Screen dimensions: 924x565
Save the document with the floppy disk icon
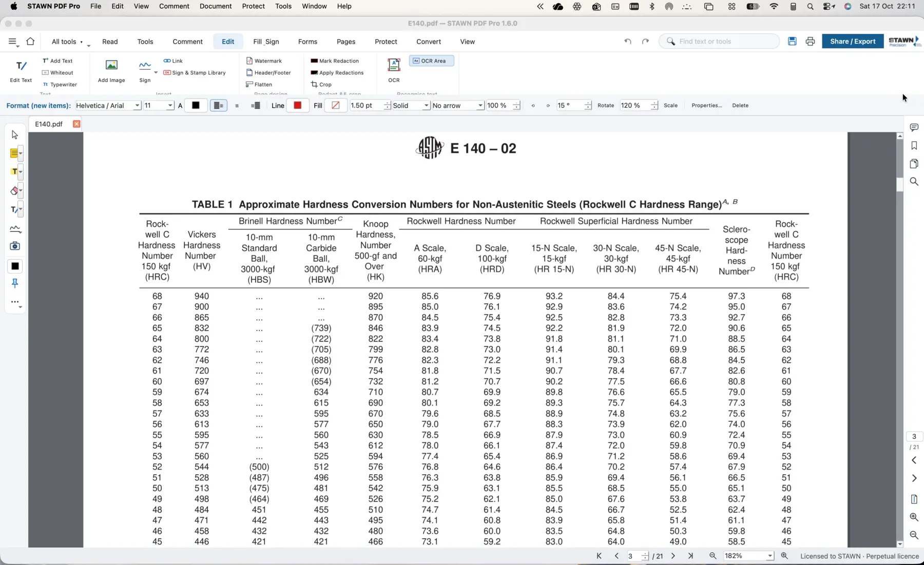(792, 42)
